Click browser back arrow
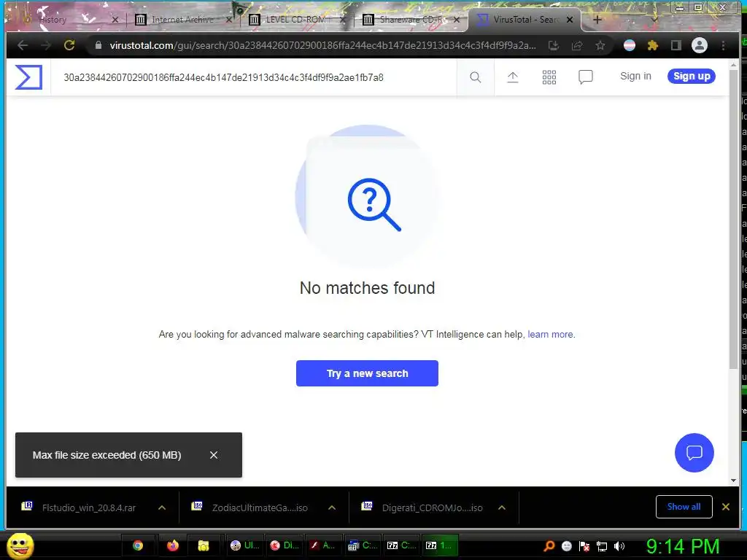 [23, 45]
